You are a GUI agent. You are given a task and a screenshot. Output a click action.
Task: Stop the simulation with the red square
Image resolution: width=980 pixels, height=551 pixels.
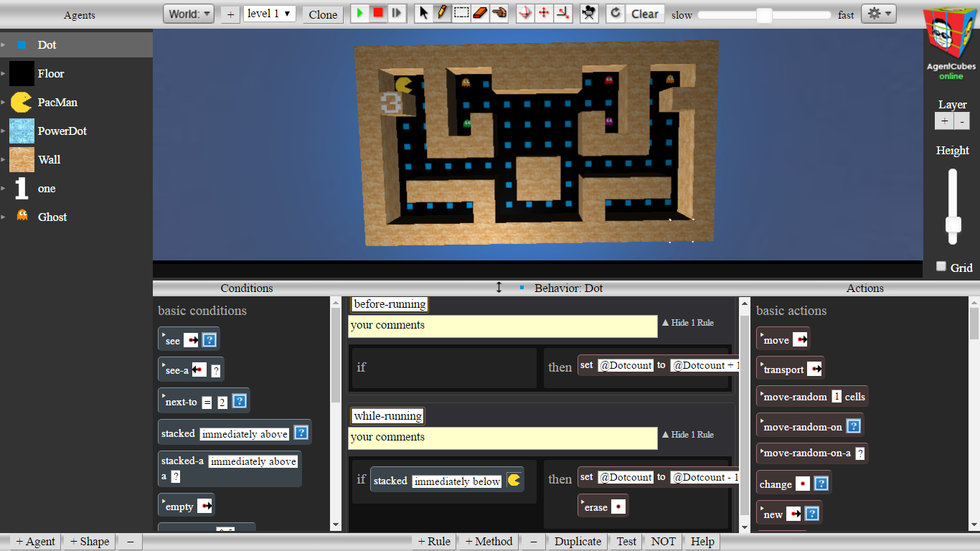[x=378, y=13]
